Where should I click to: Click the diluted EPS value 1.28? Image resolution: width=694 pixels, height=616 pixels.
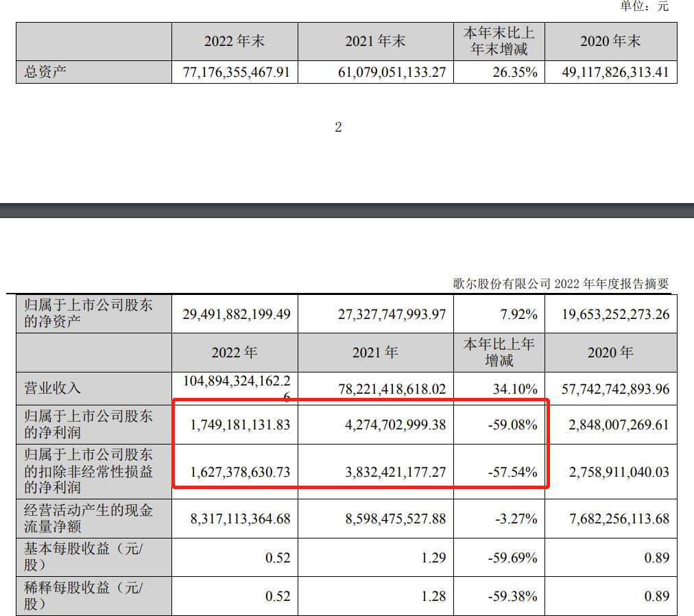(x=433, y=596)
